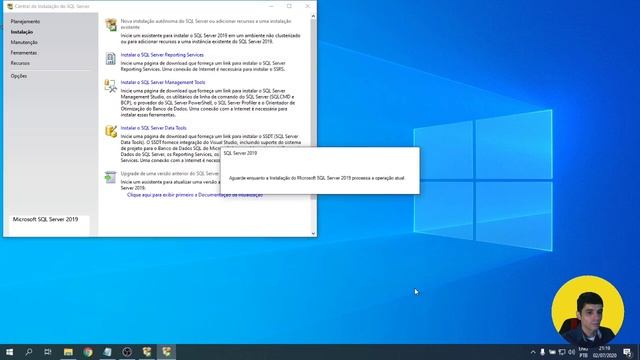The height and width of the screenshot is (360, 640).
Task: Switch to the active SQL Server setup taskbar icon
Action: [167, 351]
